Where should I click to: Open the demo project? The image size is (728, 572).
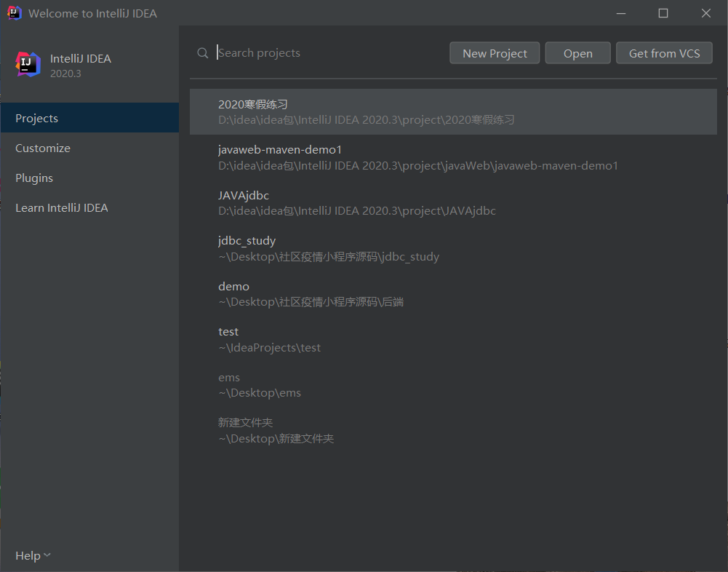453,294
